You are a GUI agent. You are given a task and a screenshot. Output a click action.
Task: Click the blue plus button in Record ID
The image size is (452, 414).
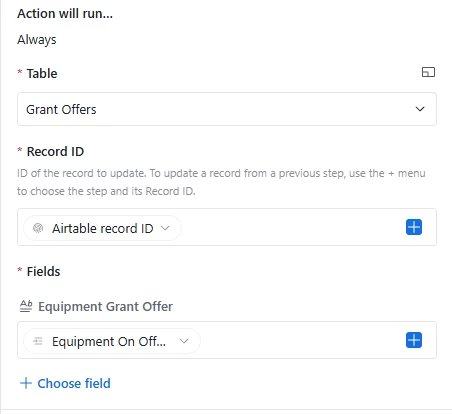tap(414, 227)
